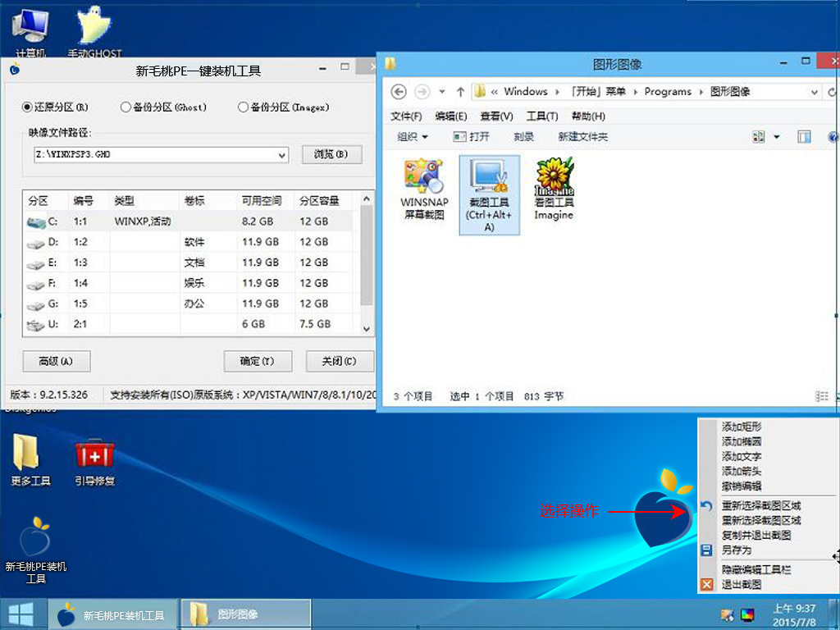Expand the chevron after 「开始」菜单 breadcrumb
This screenshot has width=840, height=630.
click(x=636, y=92)
